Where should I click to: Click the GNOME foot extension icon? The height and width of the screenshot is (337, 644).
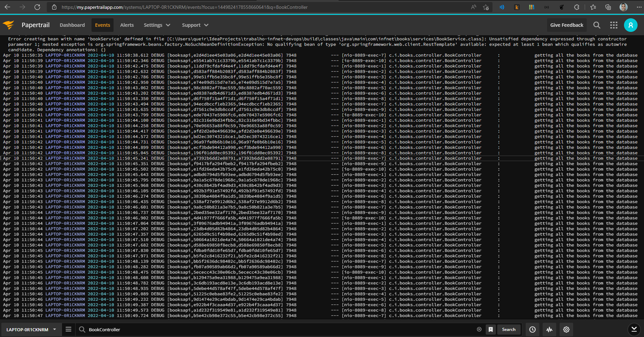pos(562,7)
